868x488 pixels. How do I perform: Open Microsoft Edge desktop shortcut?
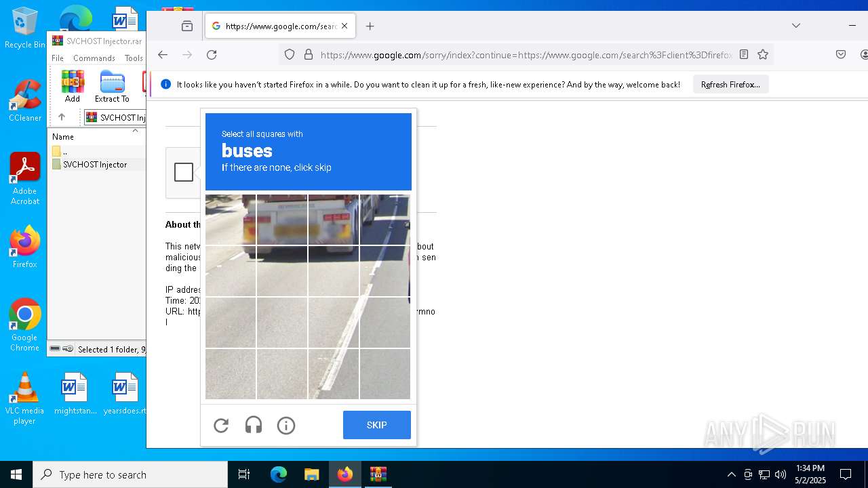click(75, 18)
